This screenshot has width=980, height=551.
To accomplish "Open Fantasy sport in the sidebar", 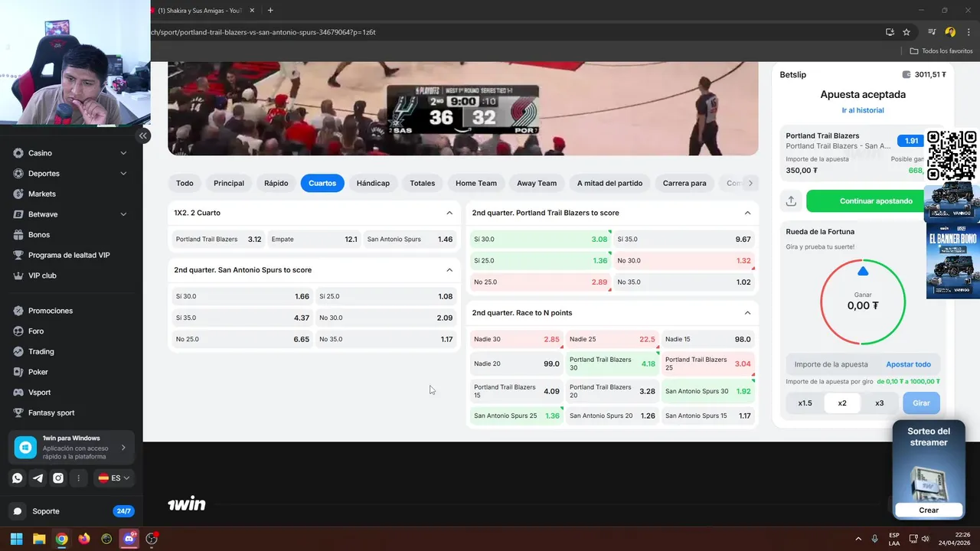I will (51, 412).
